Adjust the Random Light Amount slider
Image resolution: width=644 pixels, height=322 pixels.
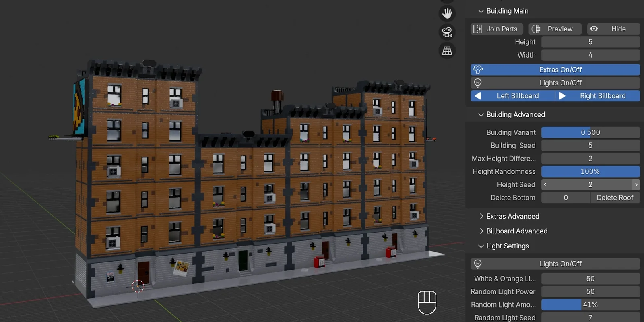(590, 305)
